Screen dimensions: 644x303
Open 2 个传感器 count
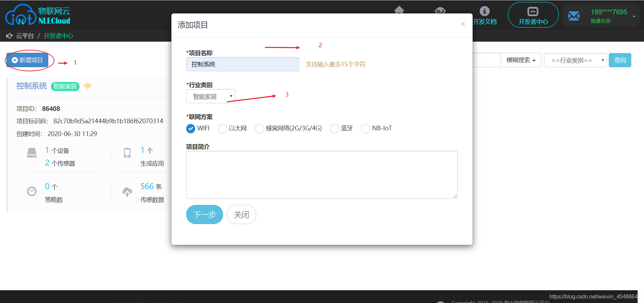[x=60, y=163]
